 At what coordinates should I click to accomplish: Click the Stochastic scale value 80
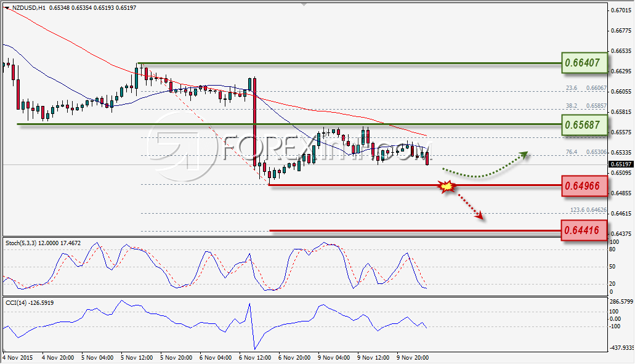(x=612, y=249)
